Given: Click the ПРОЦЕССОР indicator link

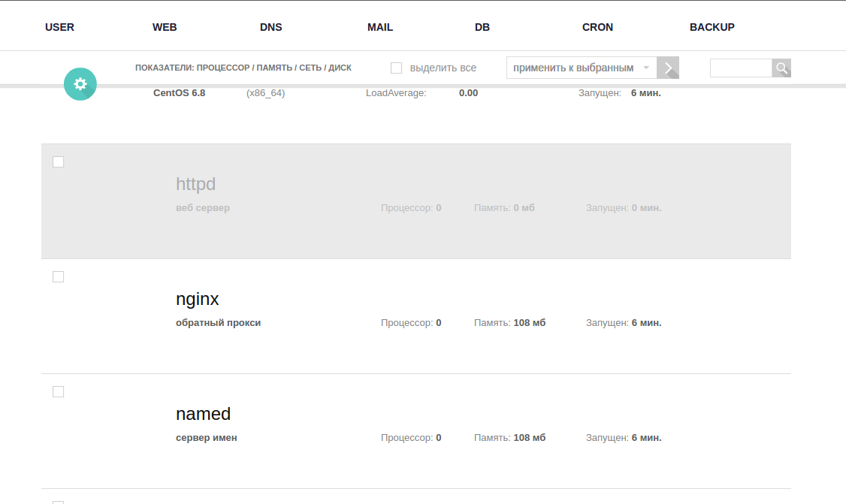Looking at the screenshot, I should click(x=223, y=68).
